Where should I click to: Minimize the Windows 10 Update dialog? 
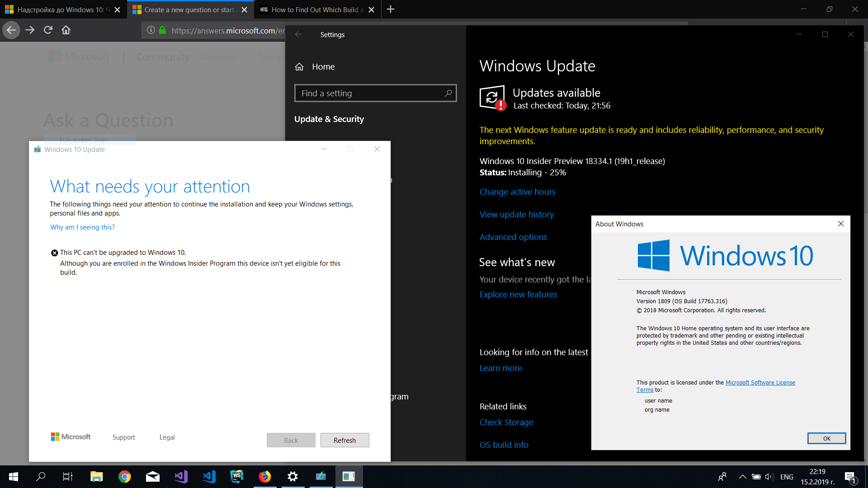[x=324, y=149]
